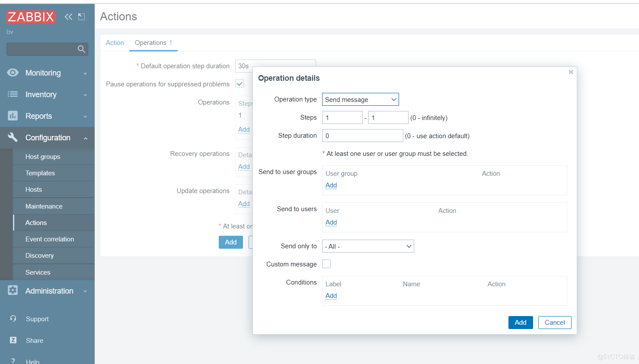The image size is (639, 364).
Task: Collapse the Configuration menu
Action: point(85,138)
